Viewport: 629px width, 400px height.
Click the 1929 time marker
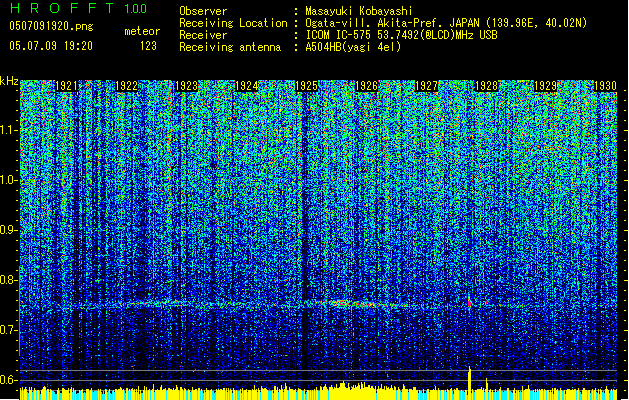(x=546, y=86)
